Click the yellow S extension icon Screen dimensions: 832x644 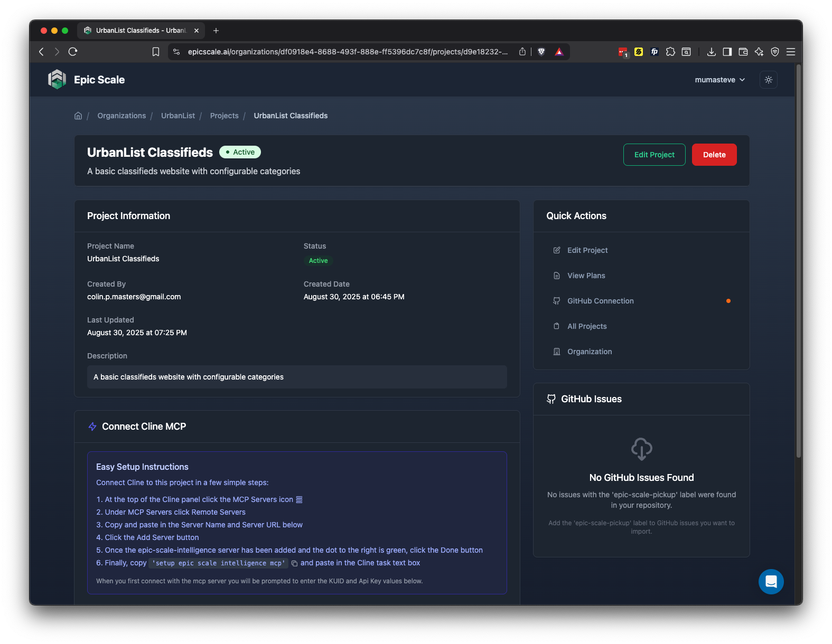639,52
